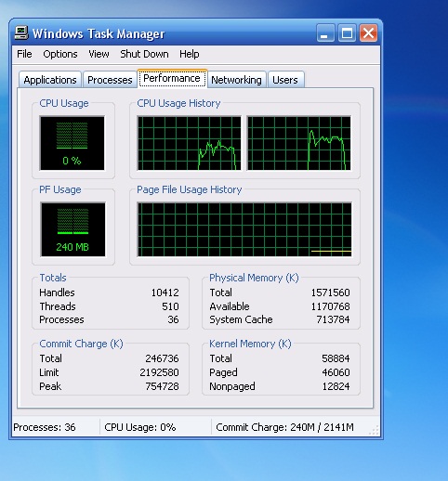Minimize the Windows Task Manager window
The height and width of the screenshot is (481, 448).
pos(325,32)
